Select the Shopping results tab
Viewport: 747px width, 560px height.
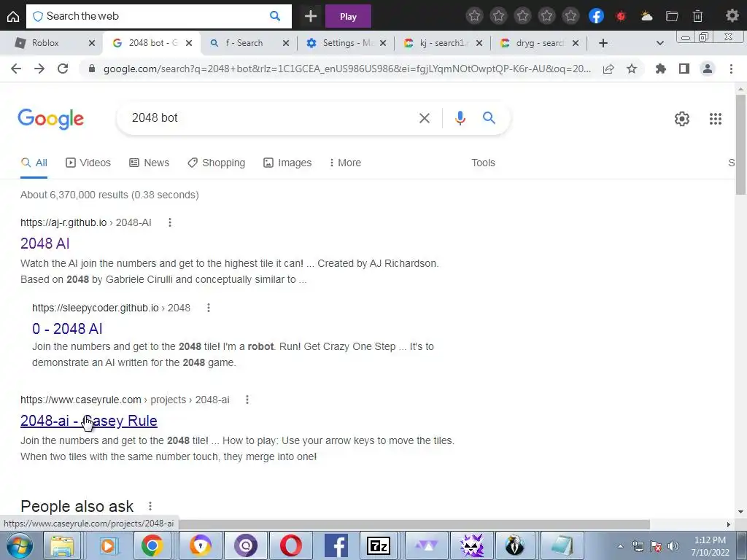tap(216, 163)
